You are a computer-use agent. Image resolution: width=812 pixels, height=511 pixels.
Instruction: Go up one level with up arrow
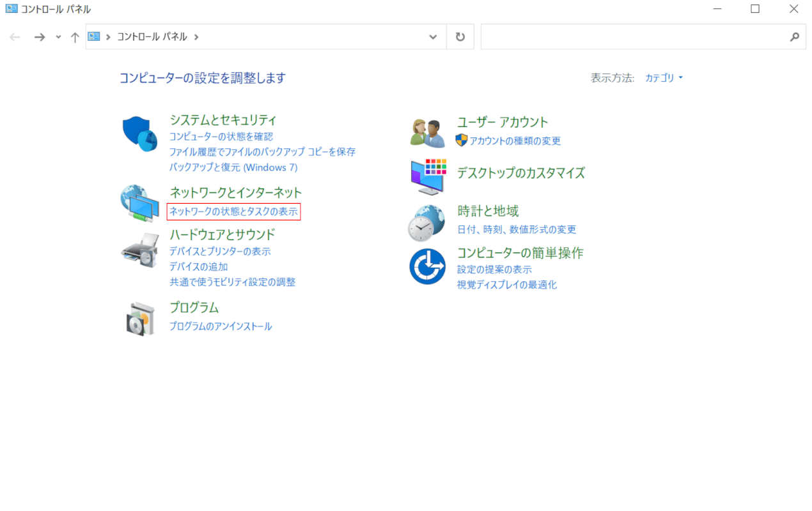pos(75,37)
